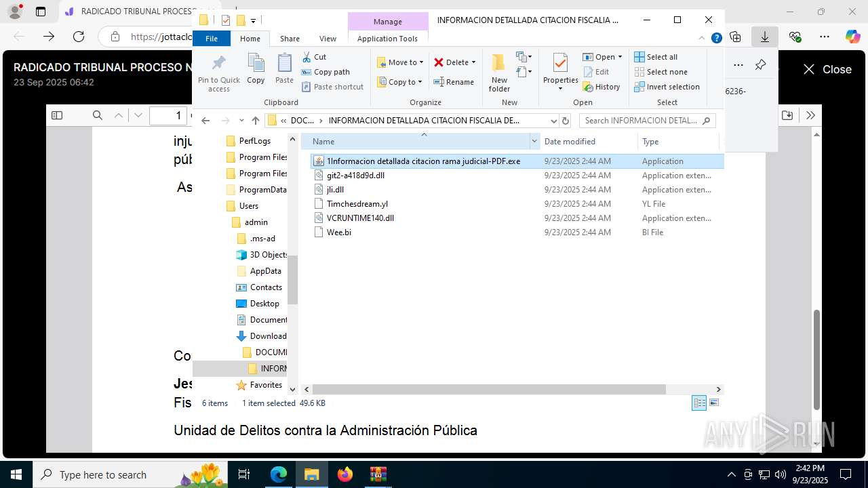The image size is (868, 488).
Task: Click the Copy ribbon button
Action: click(x=256, y=68)
